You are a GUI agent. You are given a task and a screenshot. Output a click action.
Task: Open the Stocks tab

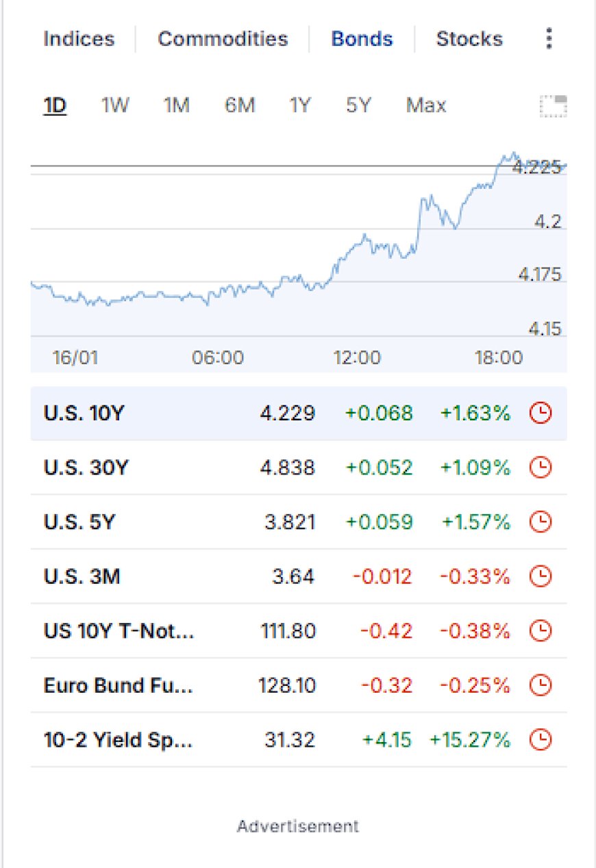tap(469, 39)
